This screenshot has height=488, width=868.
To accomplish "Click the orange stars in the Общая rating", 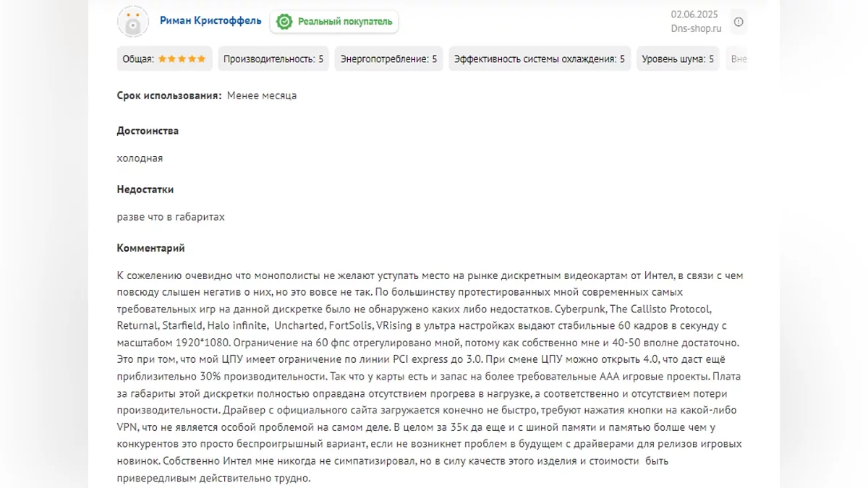I will [182, 59].
